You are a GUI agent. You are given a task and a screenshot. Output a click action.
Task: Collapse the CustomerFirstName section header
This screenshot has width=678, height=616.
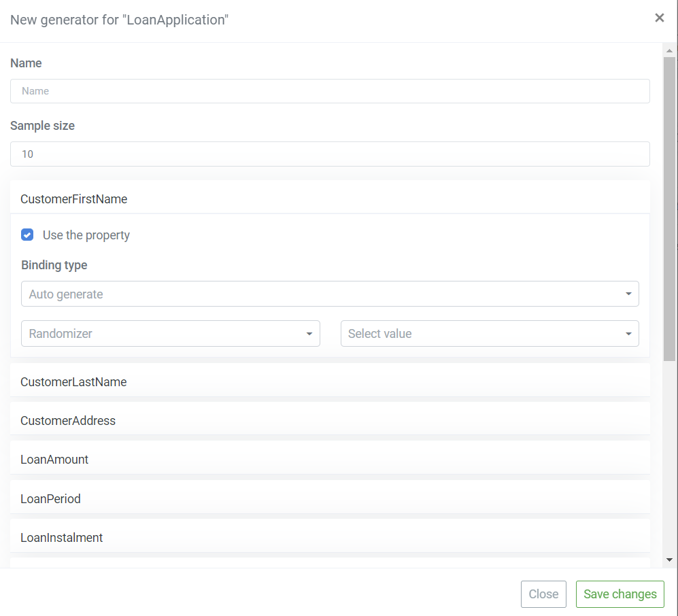(x=330, y=199)
